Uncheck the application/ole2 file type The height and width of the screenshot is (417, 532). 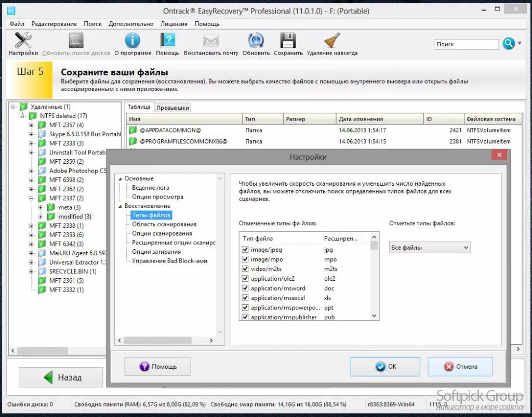245,279
